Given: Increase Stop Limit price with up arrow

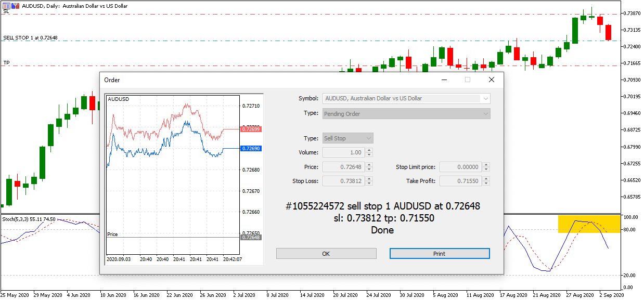Looking at the screenshot, I should click(x=486, y=165).
